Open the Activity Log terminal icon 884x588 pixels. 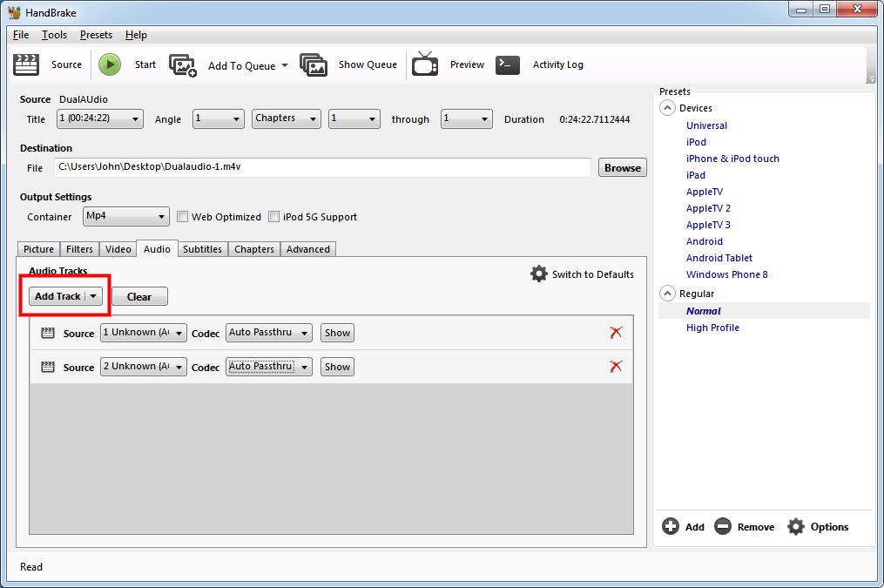point(508,65)
